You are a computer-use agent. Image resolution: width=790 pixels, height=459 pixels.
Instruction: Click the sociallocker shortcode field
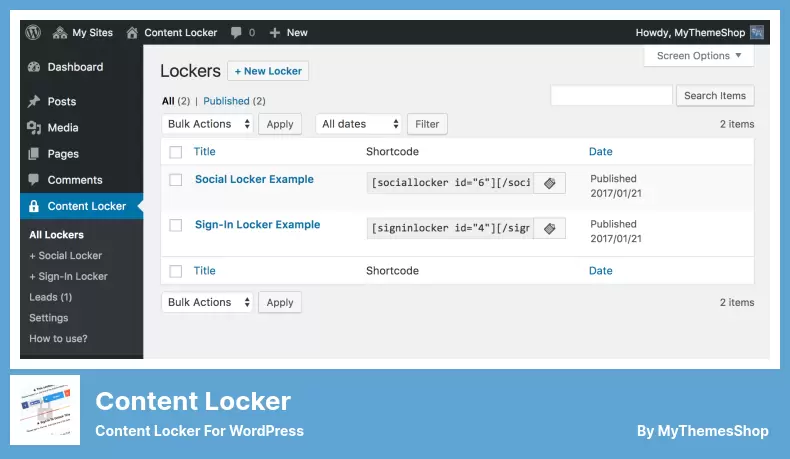coord(450,183)
